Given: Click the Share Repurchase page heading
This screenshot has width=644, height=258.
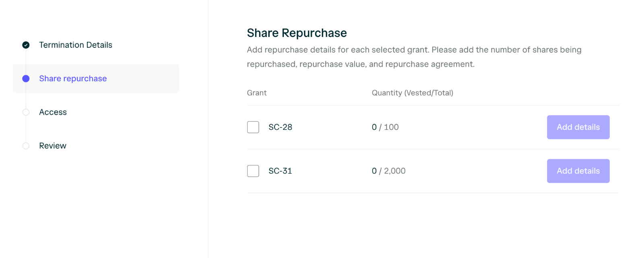Looking at the screenshot, I should point(297,33).
